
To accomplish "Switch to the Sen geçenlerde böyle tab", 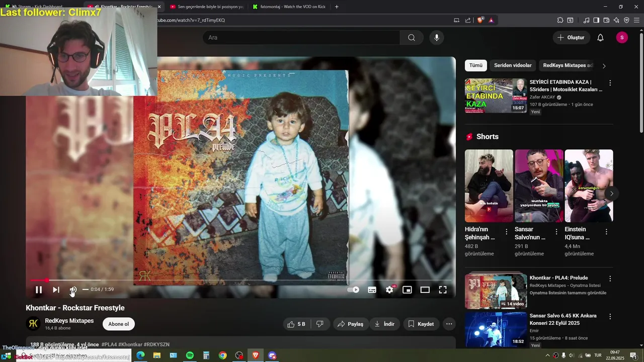I will [x=206, y=7].
